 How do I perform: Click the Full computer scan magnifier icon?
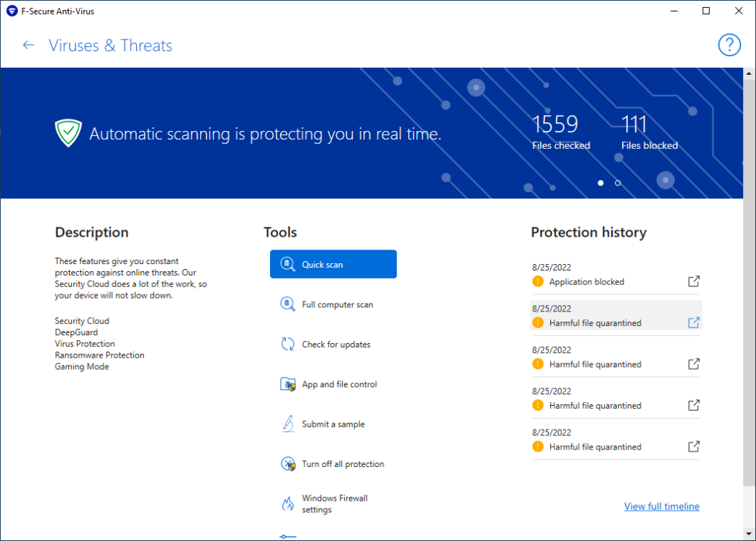pos(288,304)
